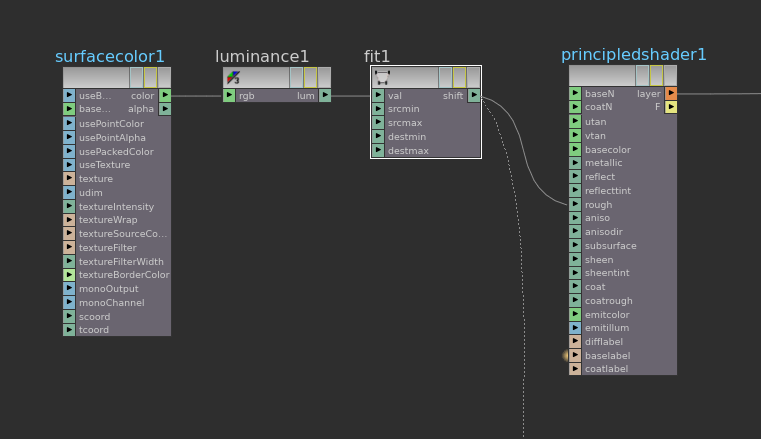The image size is (761, 439).
Task: Click the destmax input on fit1
Action: (x=378, y=151)
